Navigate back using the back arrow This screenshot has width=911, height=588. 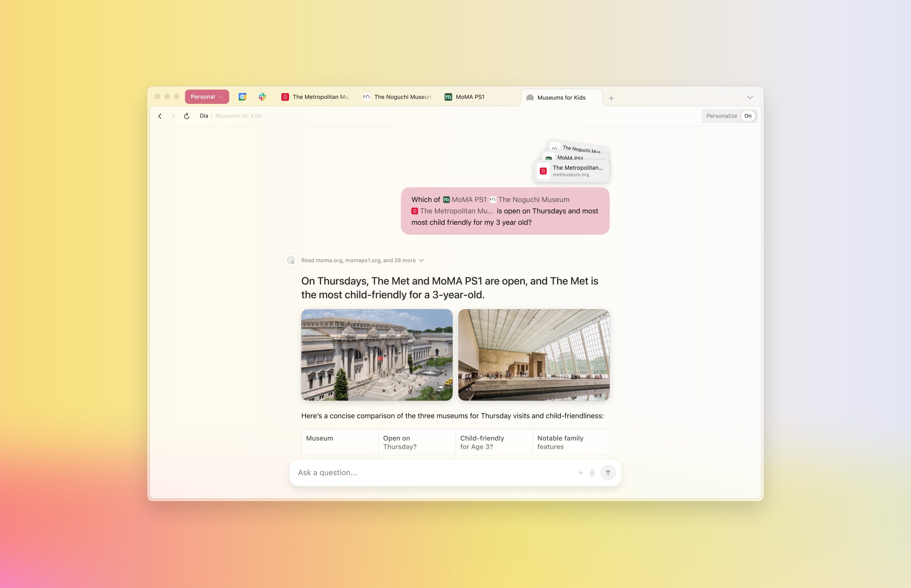(160, 116)
